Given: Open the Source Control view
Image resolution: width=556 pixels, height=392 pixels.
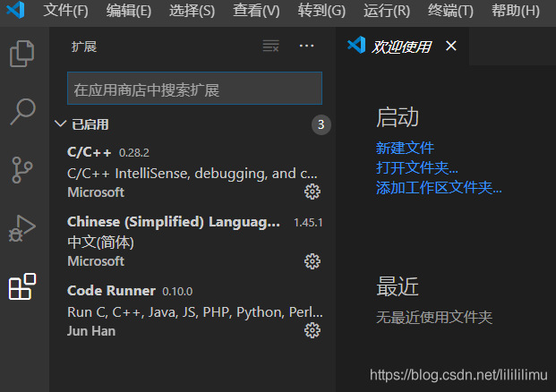Looking at the screenshot, I should [x=21, y=168].
